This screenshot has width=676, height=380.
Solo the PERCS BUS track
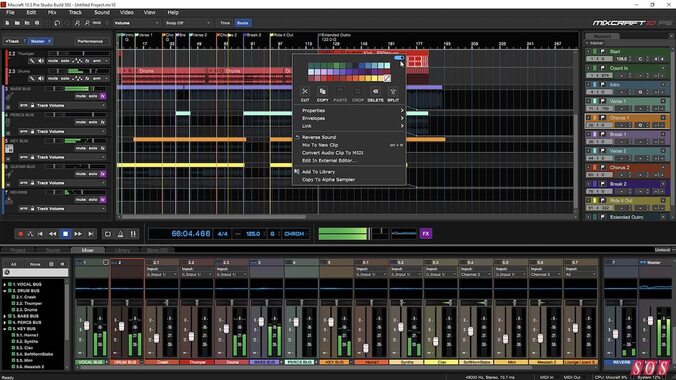(93, 122)
